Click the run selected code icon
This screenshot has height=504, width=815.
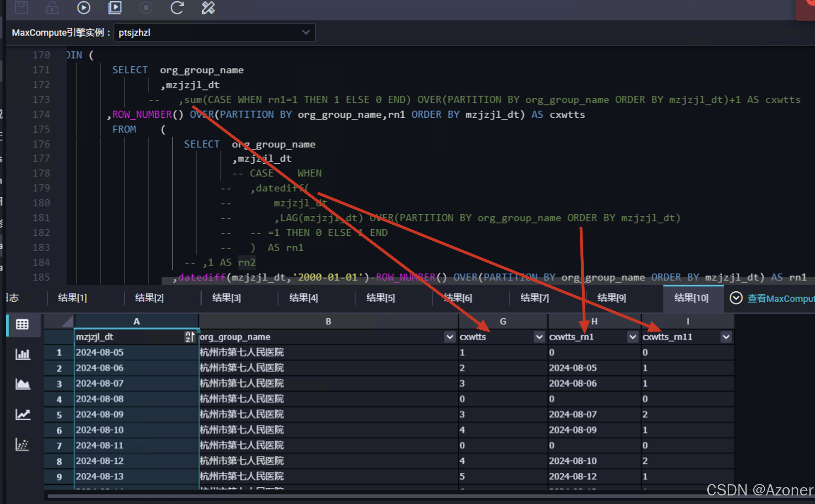coord(115,7)
